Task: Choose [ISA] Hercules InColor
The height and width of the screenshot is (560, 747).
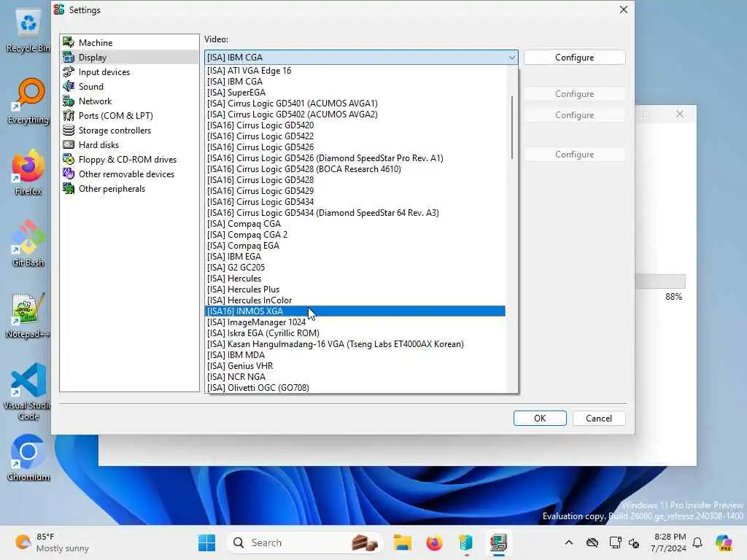Action: click(x=355, y=300)
